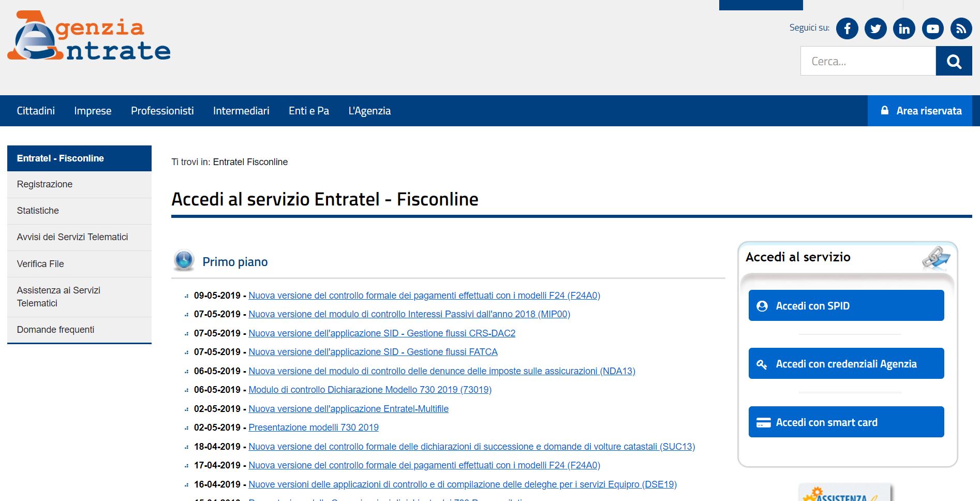Open the Twitter social icon
The image size is (980, 501).
click(x=875, y=28)
